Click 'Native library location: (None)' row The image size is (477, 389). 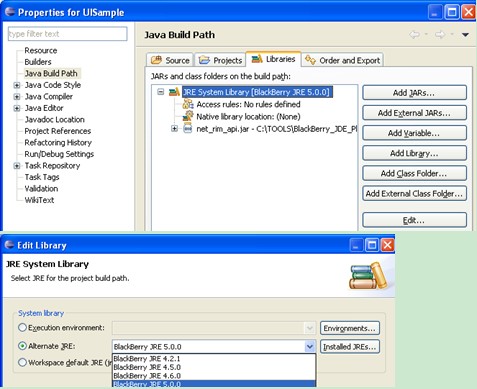(248, 117)
